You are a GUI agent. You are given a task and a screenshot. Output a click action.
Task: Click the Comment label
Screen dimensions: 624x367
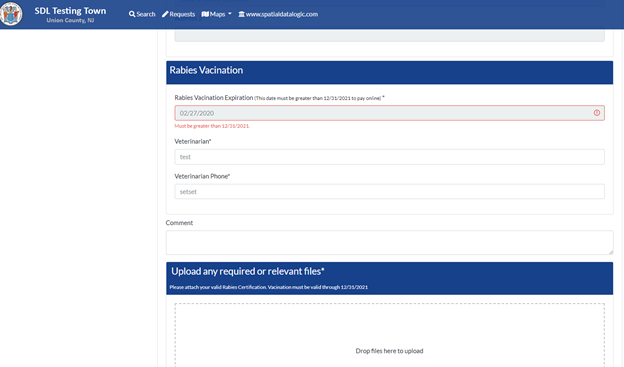pos(179,223)
